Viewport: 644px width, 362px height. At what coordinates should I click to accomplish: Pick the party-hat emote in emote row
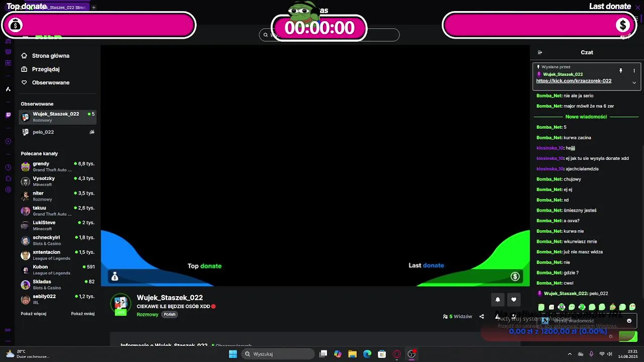(612, 307)
